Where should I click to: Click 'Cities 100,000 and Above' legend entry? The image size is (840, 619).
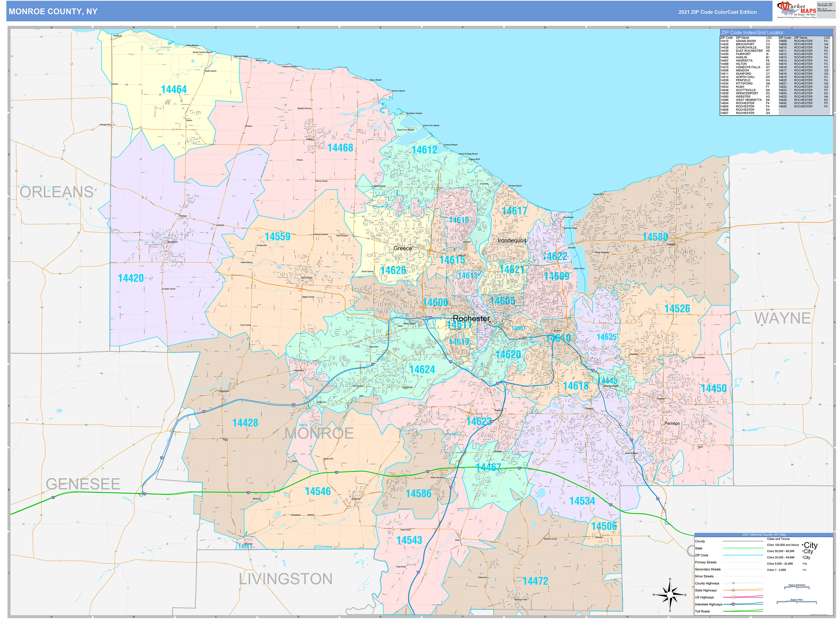(783, 545)
